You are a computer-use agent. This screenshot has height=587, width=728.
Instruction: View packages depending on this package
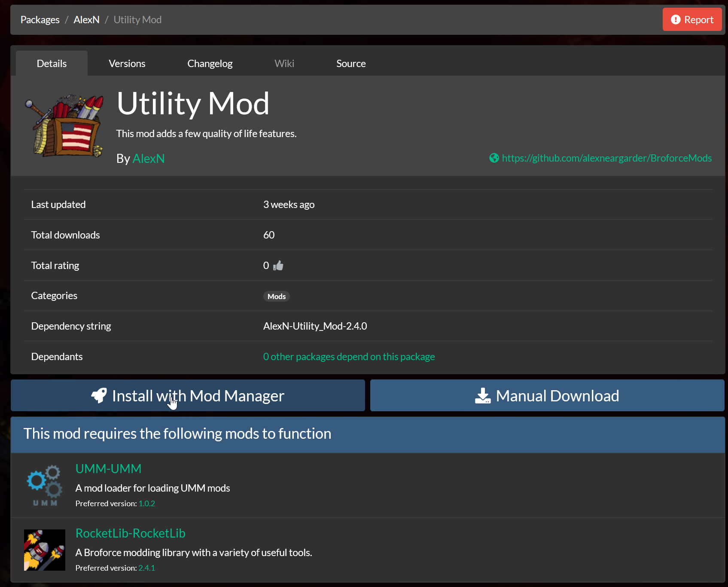[x=349, y=357]
